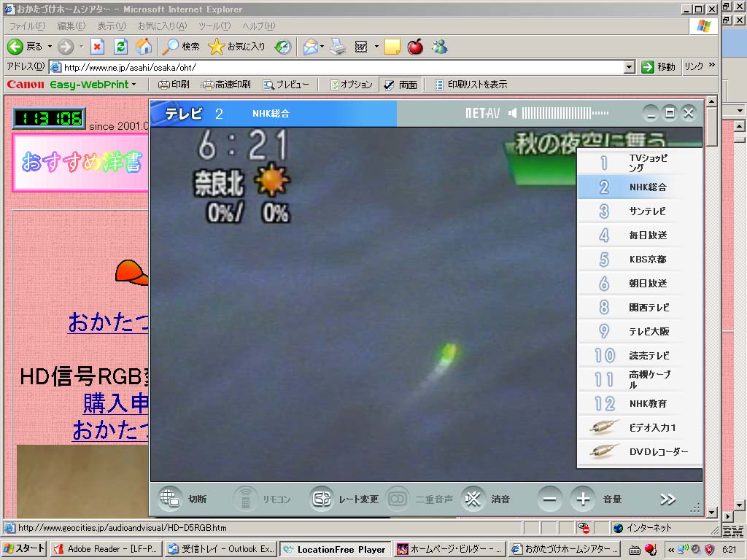Click the リモコン remote control icon
Image resolution: width=747 pixels, height=560 pixels.
(245, 499)
